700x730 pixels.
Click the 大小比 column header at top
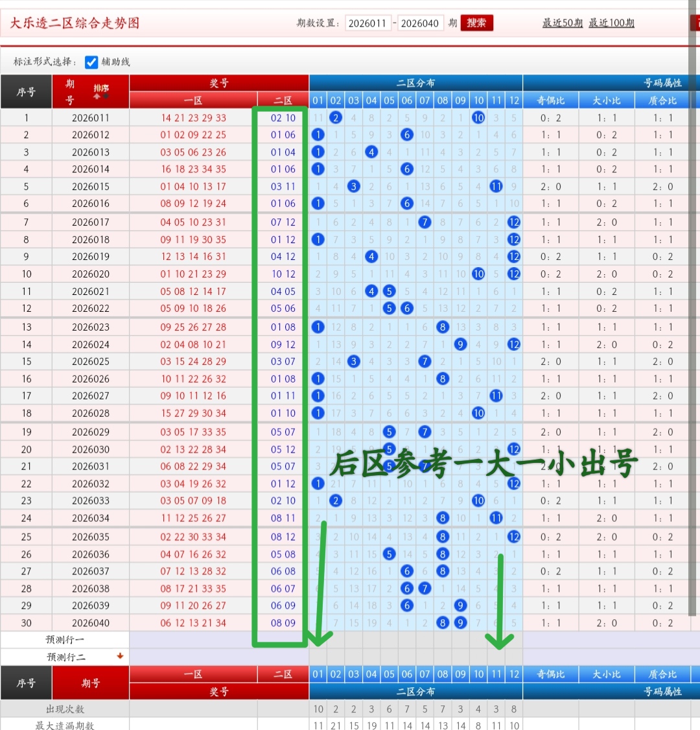pos(607,100)
